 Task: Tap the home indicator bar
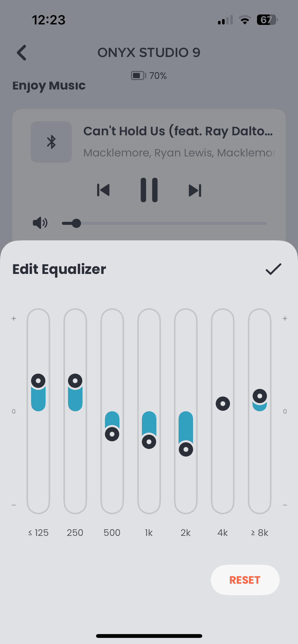pos(149,636)
